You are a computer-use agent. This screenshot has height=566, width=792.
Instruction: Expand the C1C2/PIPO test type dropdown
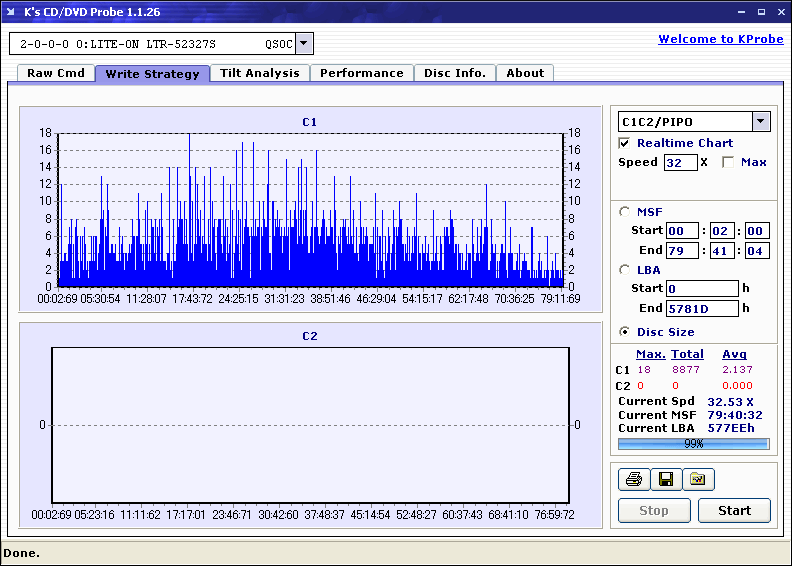pos(760,121)
